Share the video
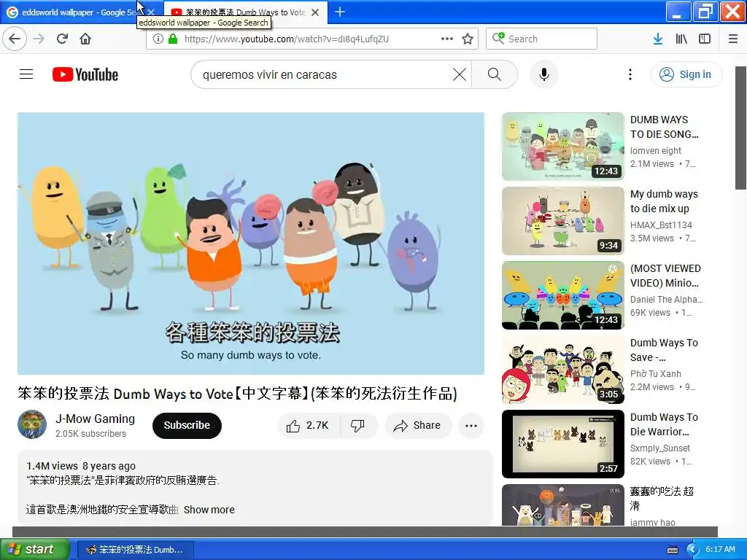The width and height of the screenshot is (747, 560). point(417,425)
